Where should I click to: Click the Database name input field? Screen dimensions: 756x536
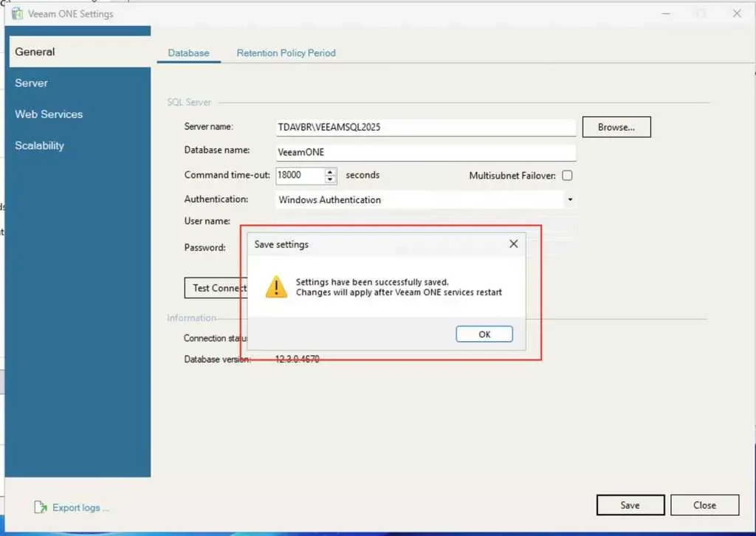[426, 152]
